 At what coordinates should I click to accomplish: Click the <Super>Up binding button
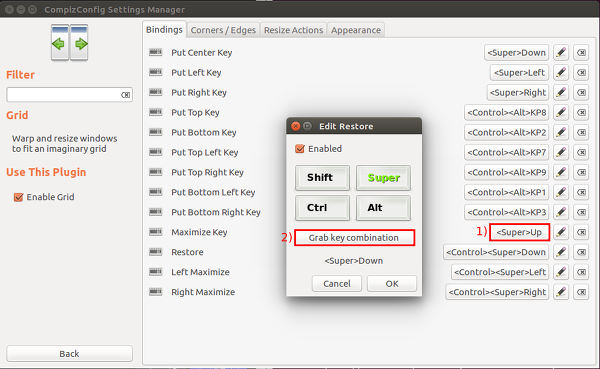pyautogui.click(x=519, y=232)
